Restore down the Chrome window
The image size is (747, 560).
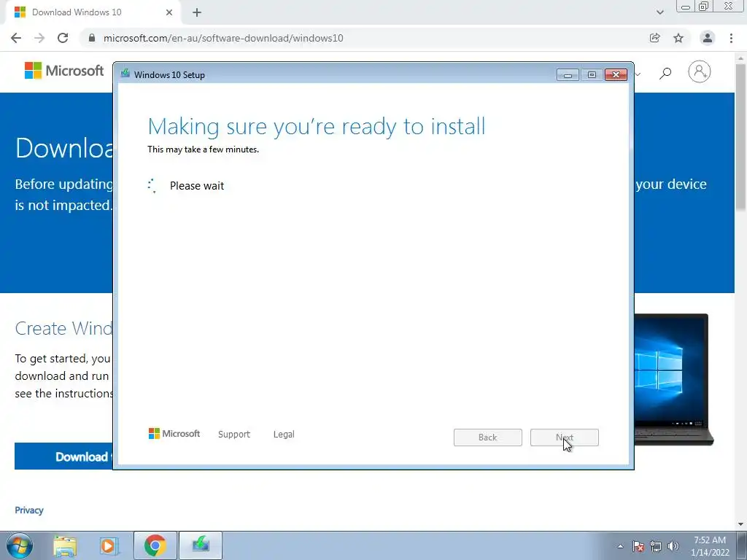(x=704, y=6)
